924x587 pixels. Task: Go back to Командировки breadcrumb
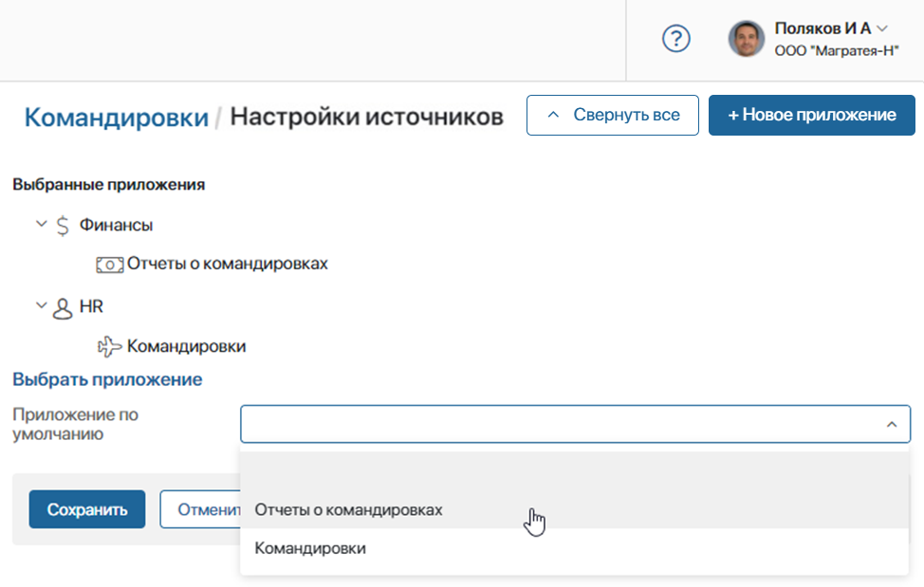(x=116, y=117)
